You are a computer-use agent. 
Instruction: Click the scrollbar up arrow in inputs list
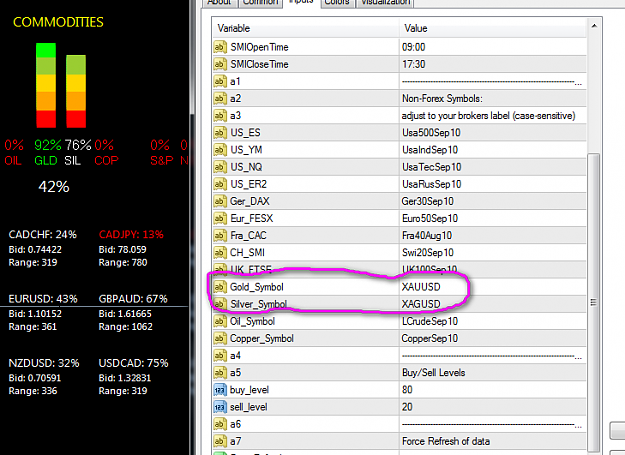[x=594, y=26]
